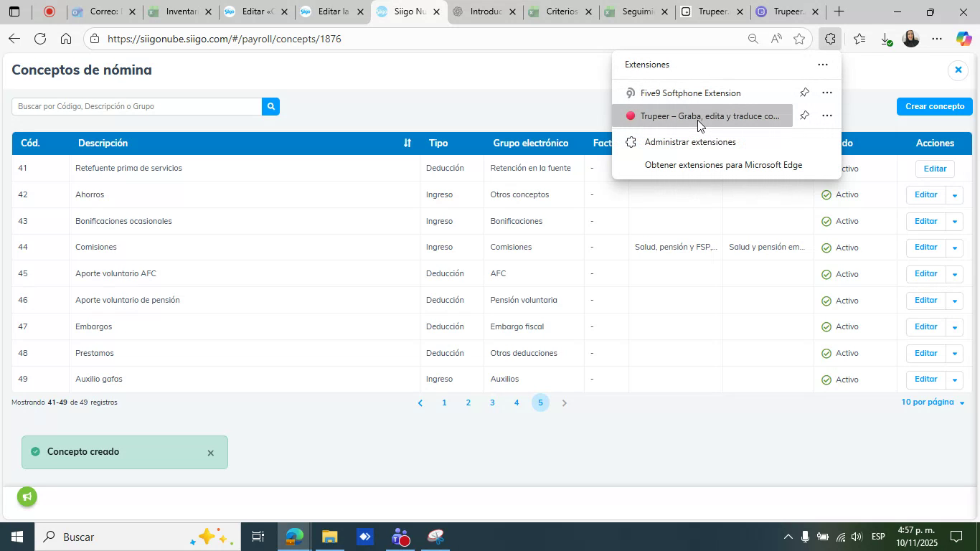Open Extensiones panel more options menu

(x=823, y=65)
